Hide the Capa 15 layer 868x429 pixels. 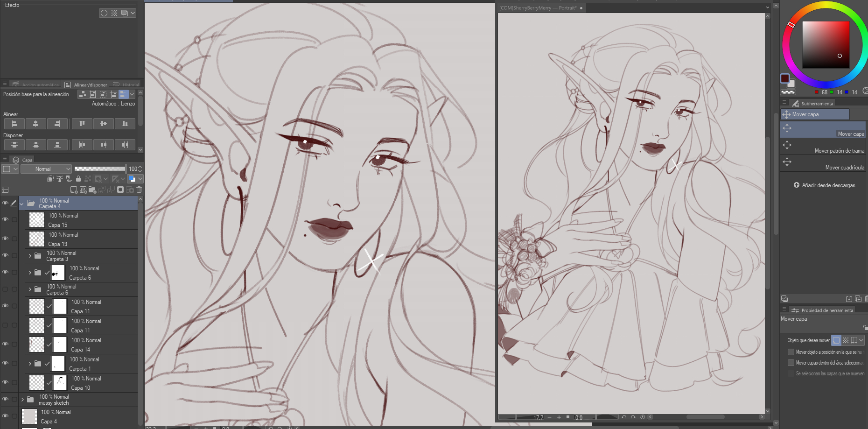point(5,219)
